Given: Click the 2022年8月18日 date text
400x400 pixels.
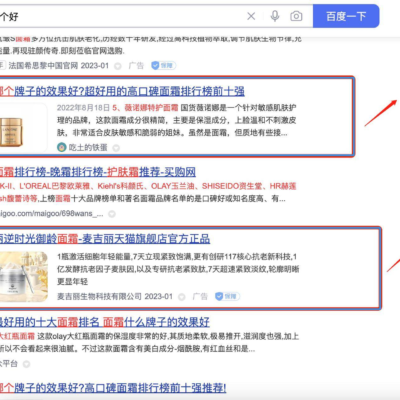Looking at the screenshot, I should [83, 108].
